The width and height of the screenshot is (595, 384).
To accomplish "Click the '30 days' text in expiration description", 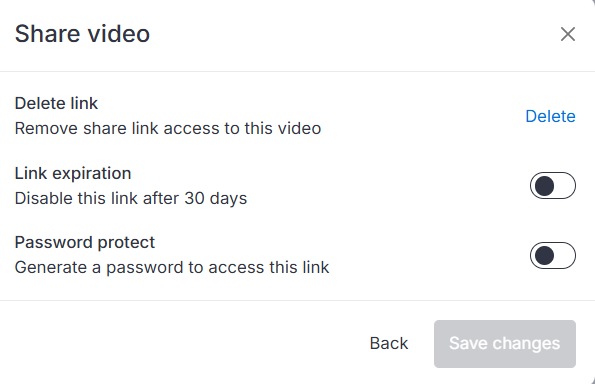I will click(216, 198).
